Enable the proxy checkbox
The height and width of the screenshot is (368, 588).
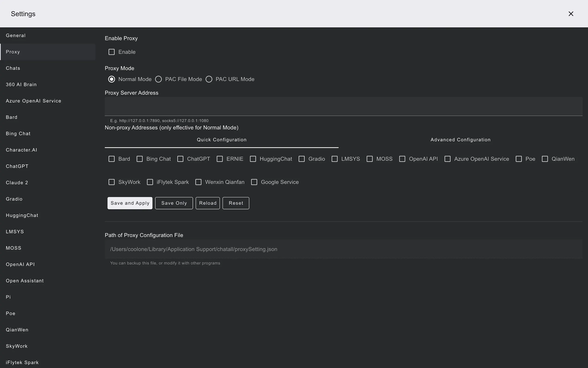112,52
